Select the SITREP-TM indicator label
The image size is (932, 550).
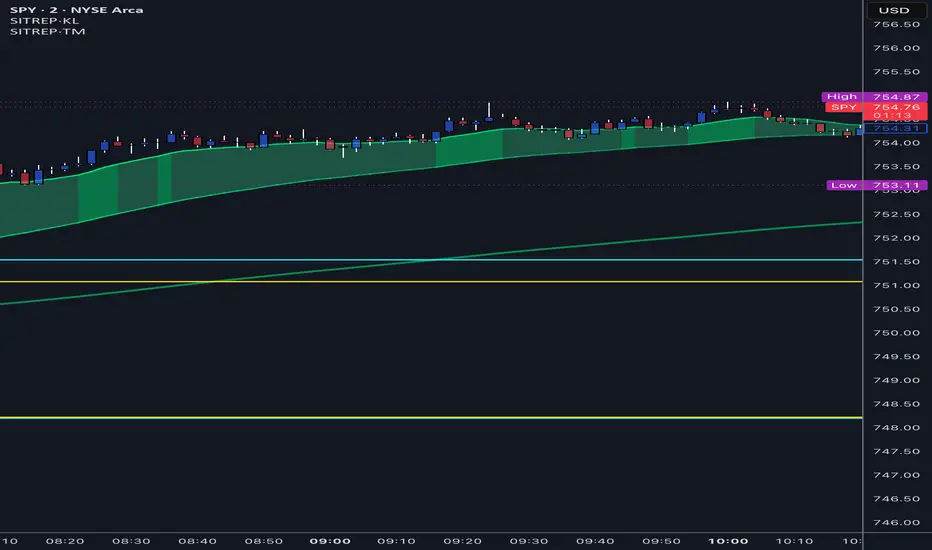[x=48, y=32]
